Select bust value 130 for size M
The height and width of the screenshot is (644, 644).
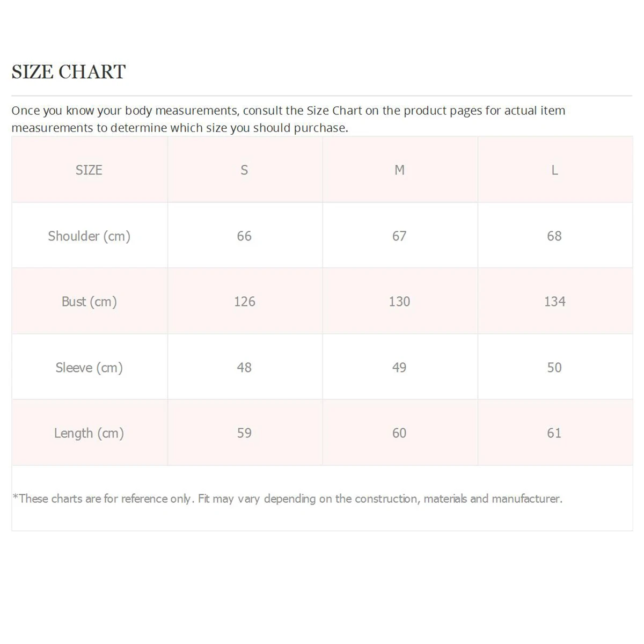pyautogui.click(x=399, y=302)
